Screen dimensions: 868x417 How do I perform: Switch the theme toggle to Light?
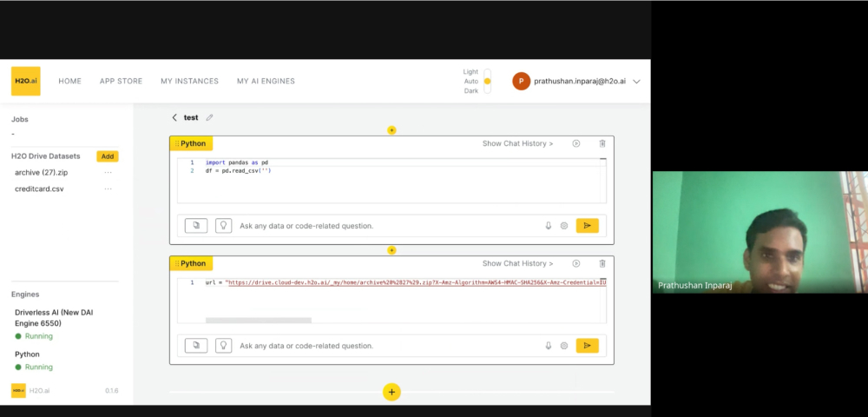pyautogui.click(x=487, y=72)
